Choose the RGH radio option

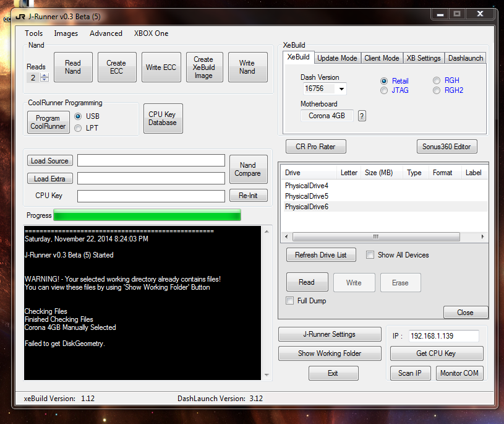pyautogui.click(x=437, y=80)
